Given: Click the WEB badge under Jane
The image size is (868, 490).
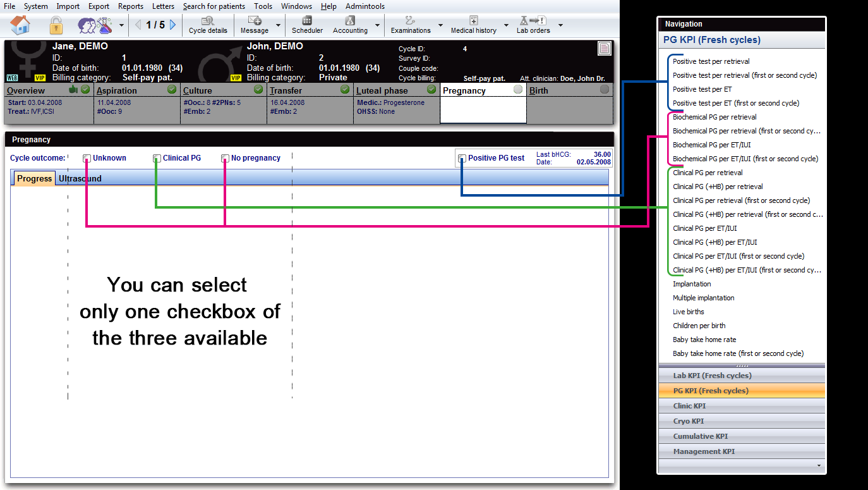Looking at the screenshot, I should point(12,78).
